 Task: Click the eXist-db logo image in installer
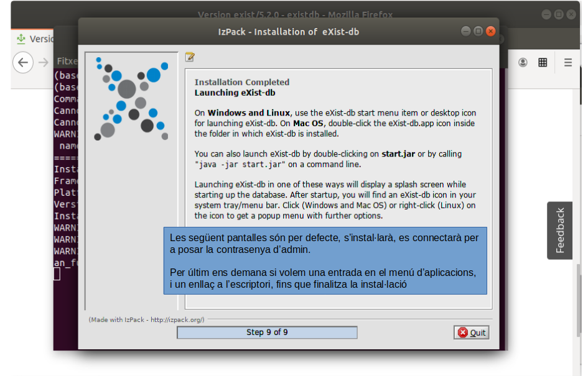131,99
